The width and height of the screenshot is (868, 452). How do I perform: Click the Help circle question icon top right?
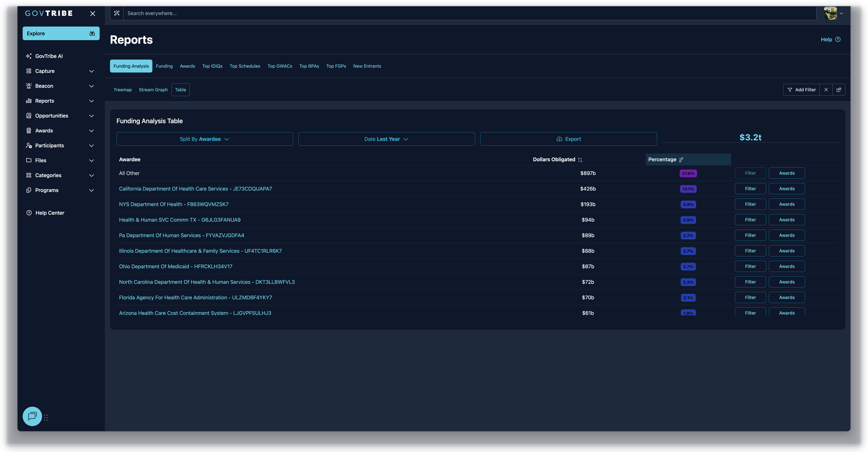pos(838,40)
